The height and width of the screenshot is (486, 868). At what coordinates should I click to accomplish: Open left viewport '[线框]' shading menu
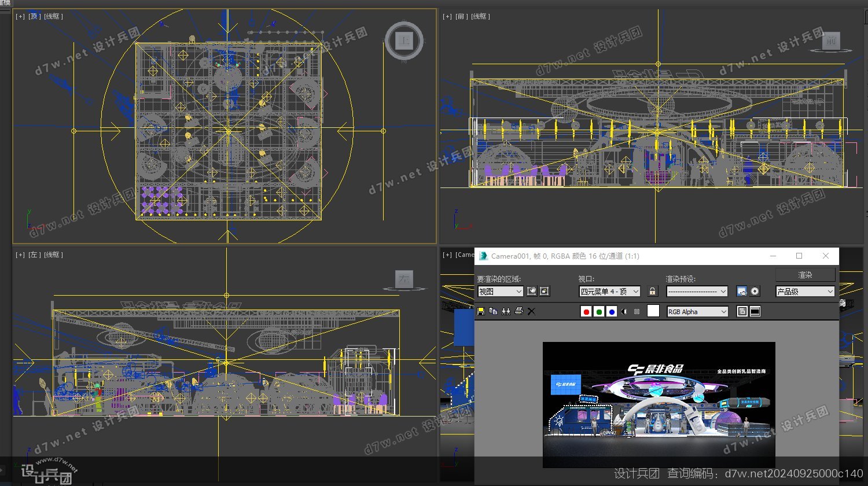tap(53, 255)
